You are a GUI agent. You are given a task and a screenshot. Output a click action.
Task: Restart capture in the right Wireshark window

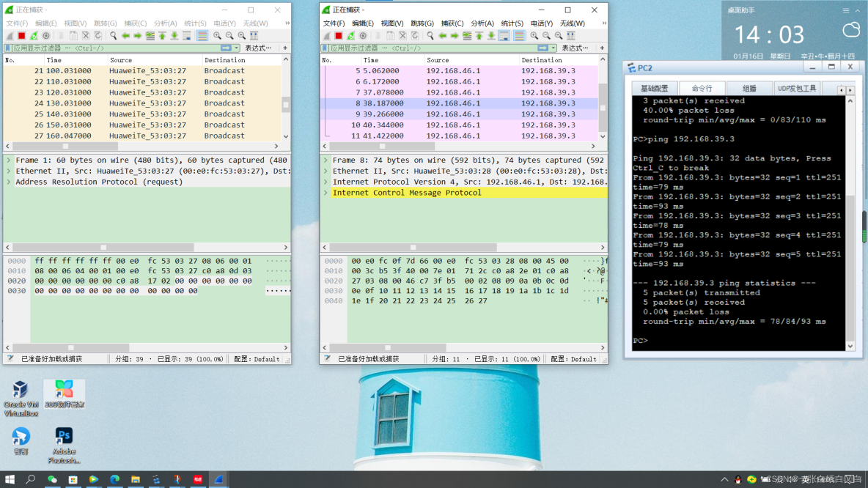(351, 35)
